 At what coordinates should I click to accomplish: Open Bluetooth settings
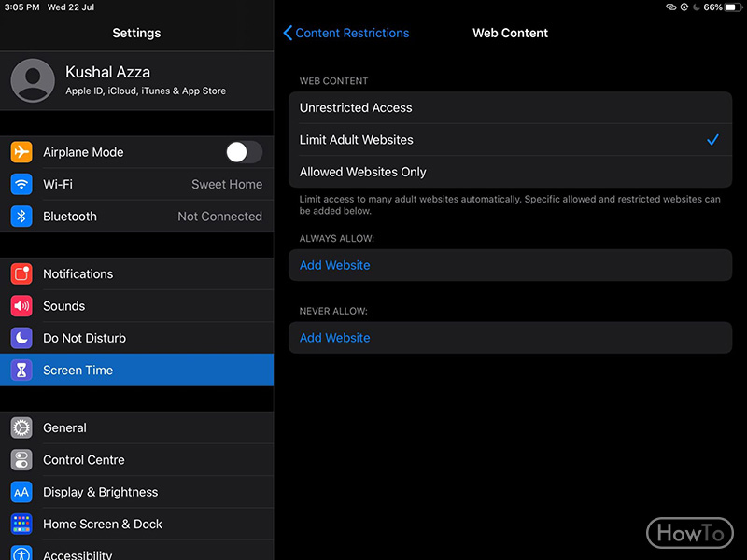[136, 217]
